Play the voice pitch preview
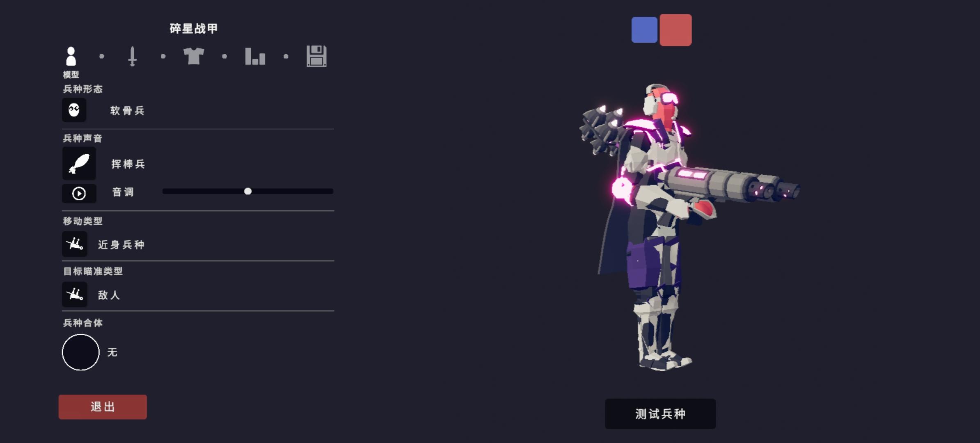Viewport: 980px width, 443px height. point(79,193)
